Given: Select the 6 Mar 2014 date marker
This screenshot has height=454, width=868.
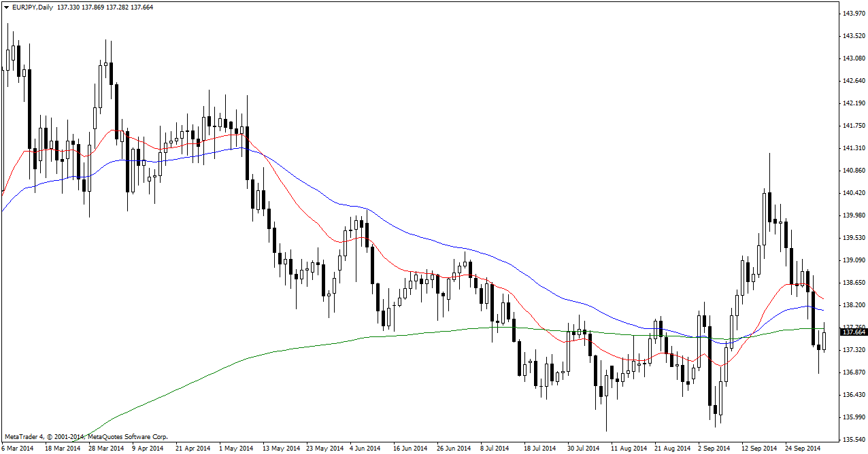Looking at the screenshot, I should pos(18,449).
